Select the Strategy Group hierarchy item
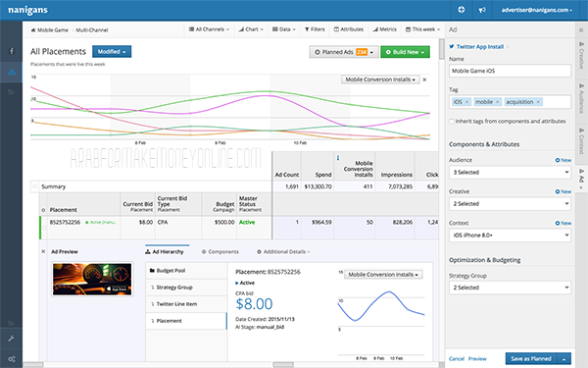This screenshot has width=588, height=368. 186,288
